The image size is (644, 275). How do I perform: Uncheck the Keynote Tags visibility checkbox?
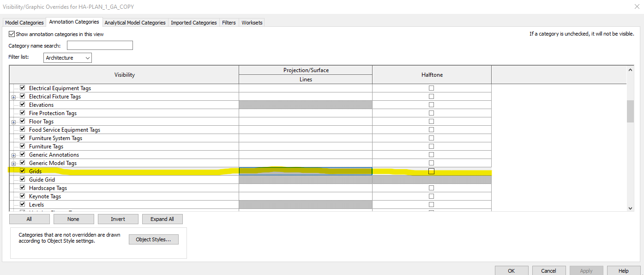(x=22, y=196)
